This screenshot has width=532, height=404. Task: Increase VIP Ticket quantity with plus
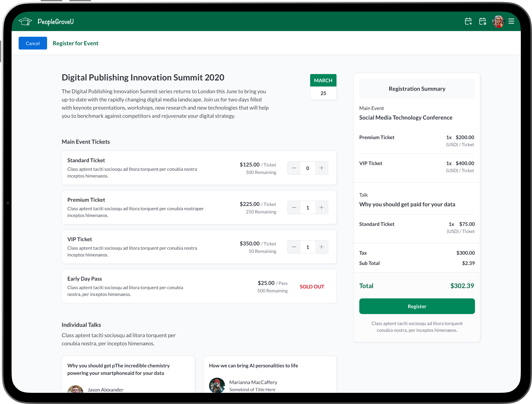click(321, 247)
